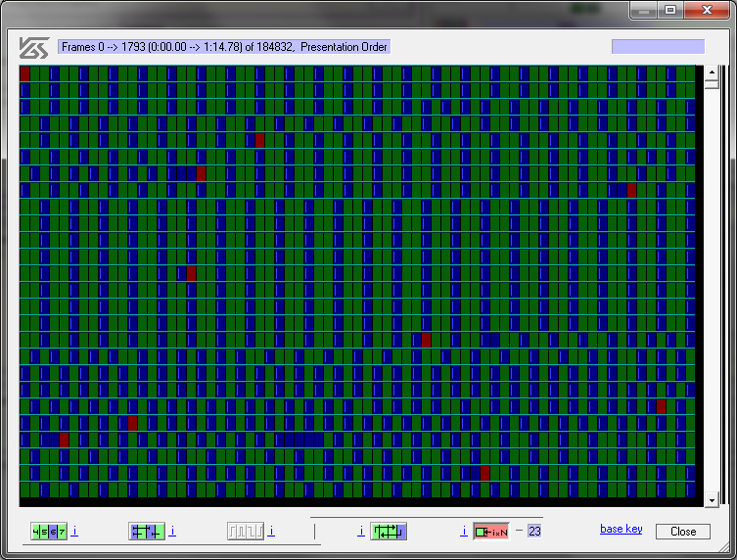Click the Close button
This screenshot has height=560, width=737.
click(683, 532)
